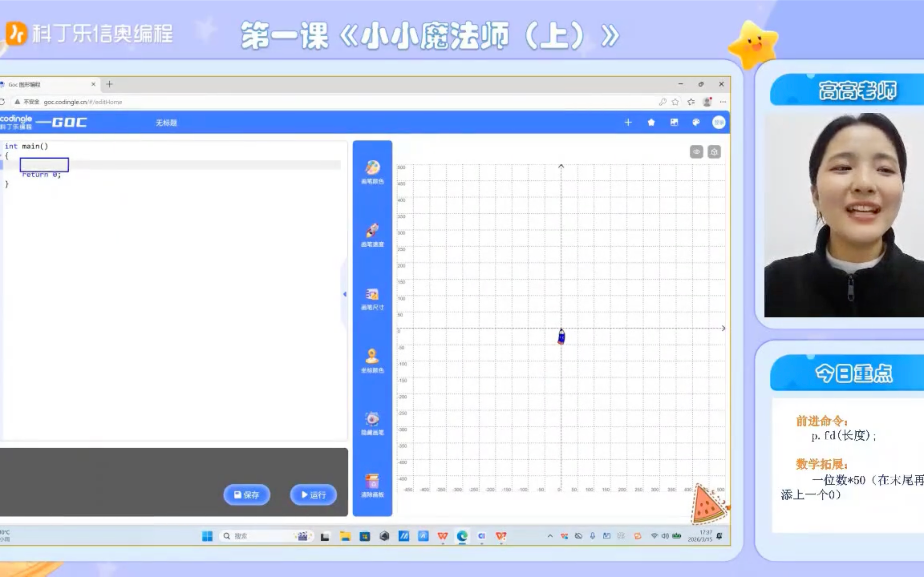Select the 坐标颜色 coordinate color tool
924x577 pixels.
(372, 361)
